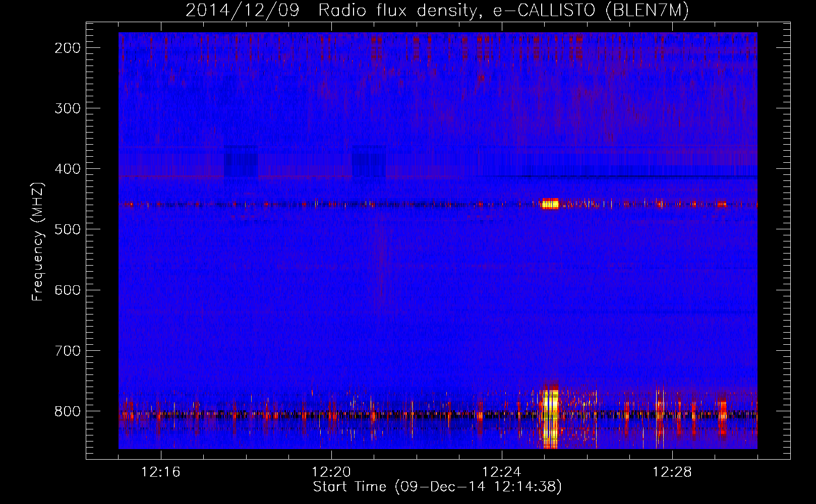Click the 700 frequency tick label
Viewport: 816px width, 504px height.
click(68, 350)
